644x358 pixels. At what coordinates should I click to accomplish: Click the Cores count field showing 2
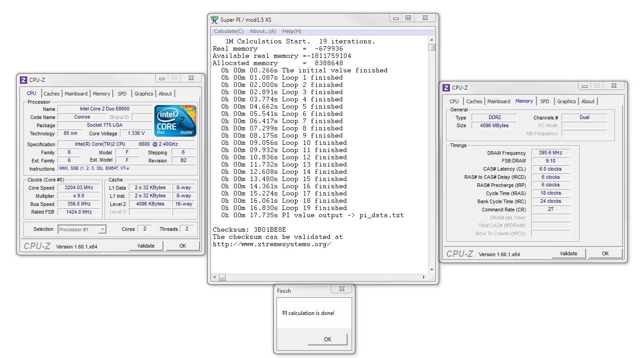point(144,229)
